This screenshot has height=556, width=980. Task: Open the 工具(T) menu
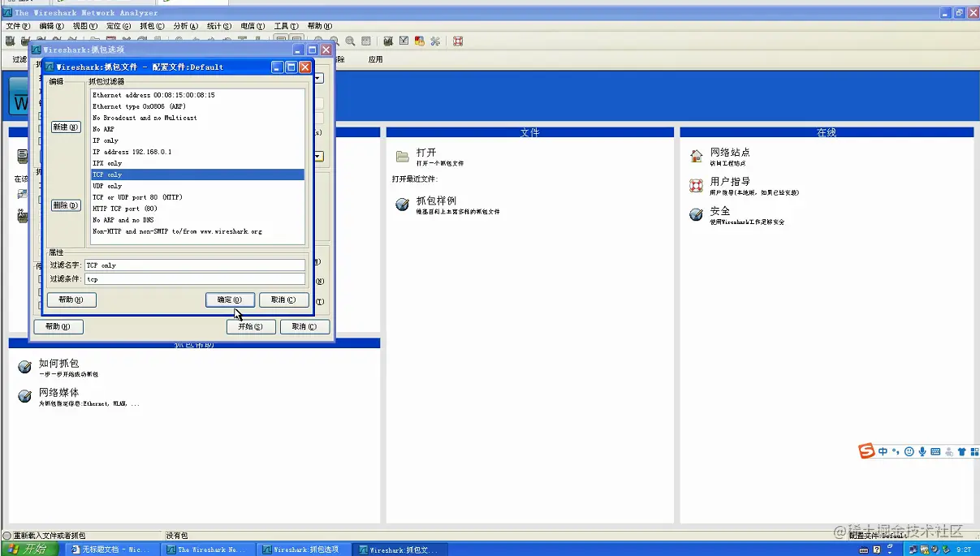tap(286, 26)
